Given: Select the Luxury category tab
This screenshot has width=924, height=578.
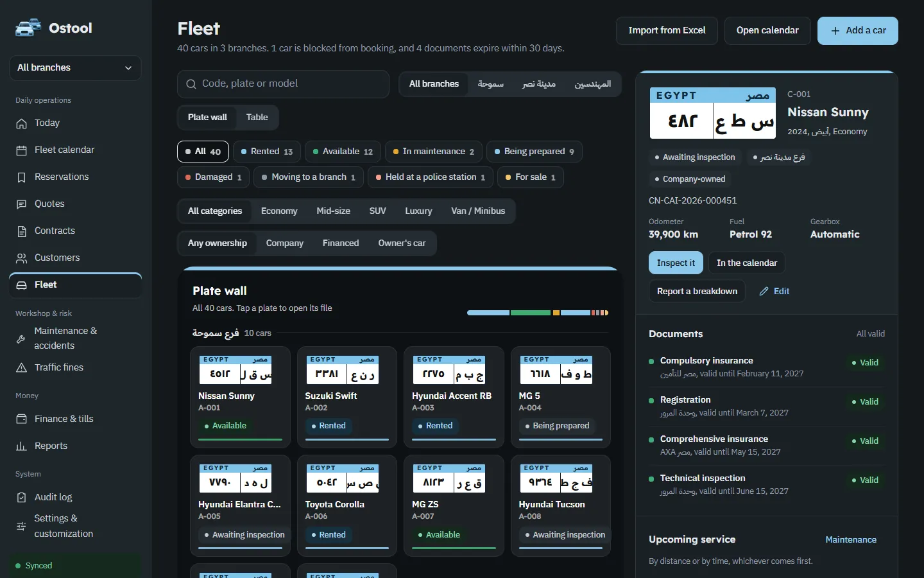Looking at the screenshot, I should point(418,211).
